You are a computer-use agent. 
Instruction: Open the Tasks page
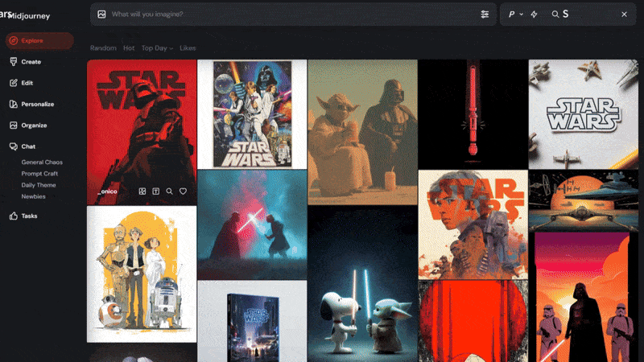click(29, 216)
